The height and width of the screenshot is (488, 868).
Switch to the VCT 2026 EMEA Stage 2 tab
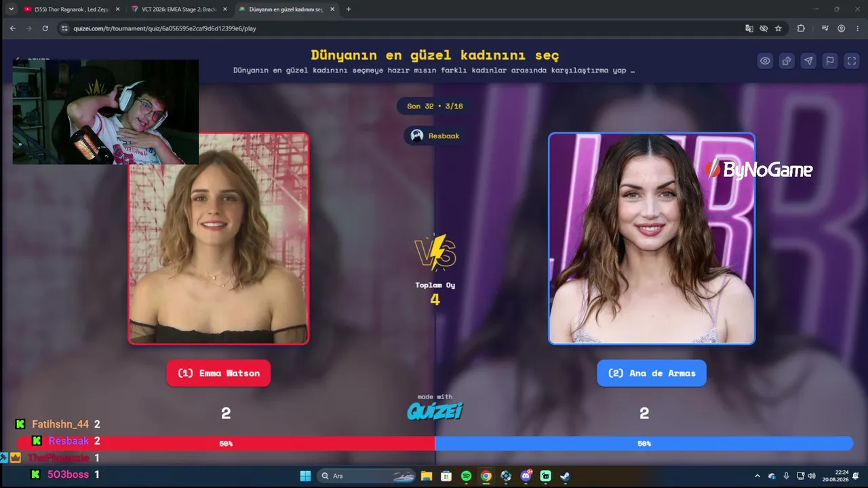179,9
